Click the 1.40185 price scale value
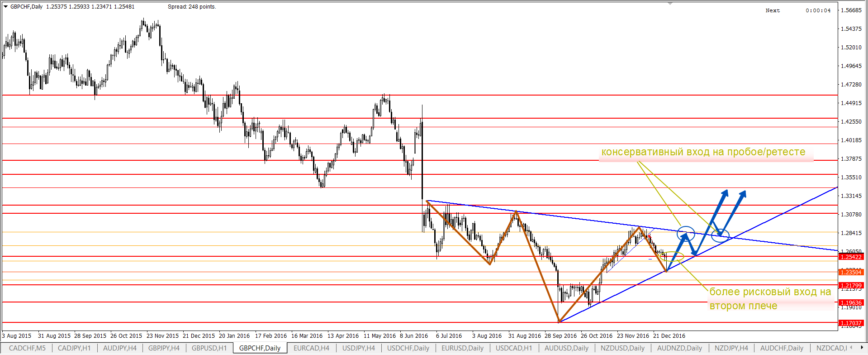Screen dimensions: 868x355 pyautogui.click(x=851, y=140)
